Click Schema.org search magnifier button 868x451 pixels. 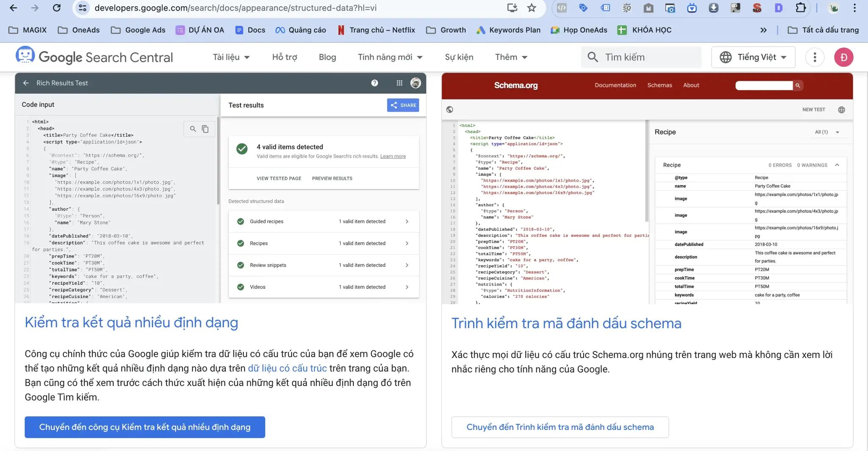pos(798,86)
